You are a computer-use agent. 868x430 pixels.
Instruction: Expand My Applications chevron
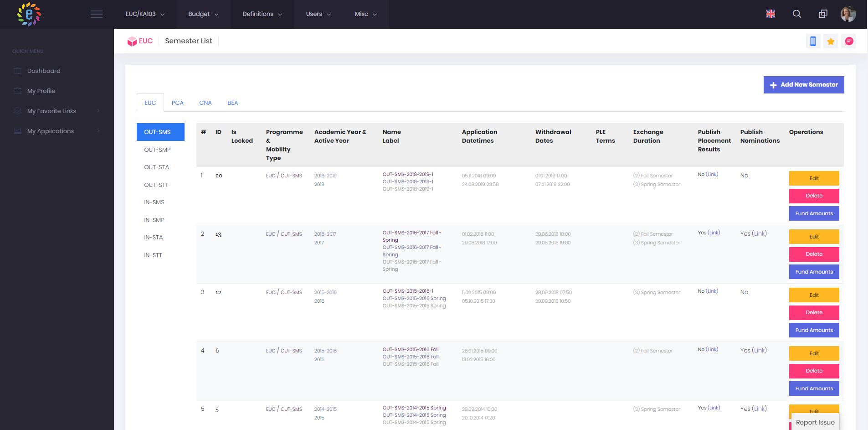tap(98, 131)
